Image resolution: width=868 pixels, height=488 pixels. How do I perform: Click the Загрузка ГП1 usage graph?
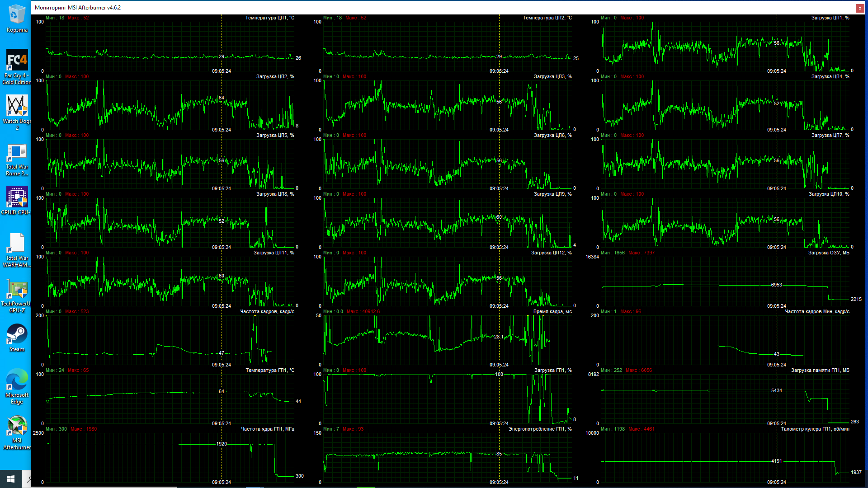tap(448, 399)
